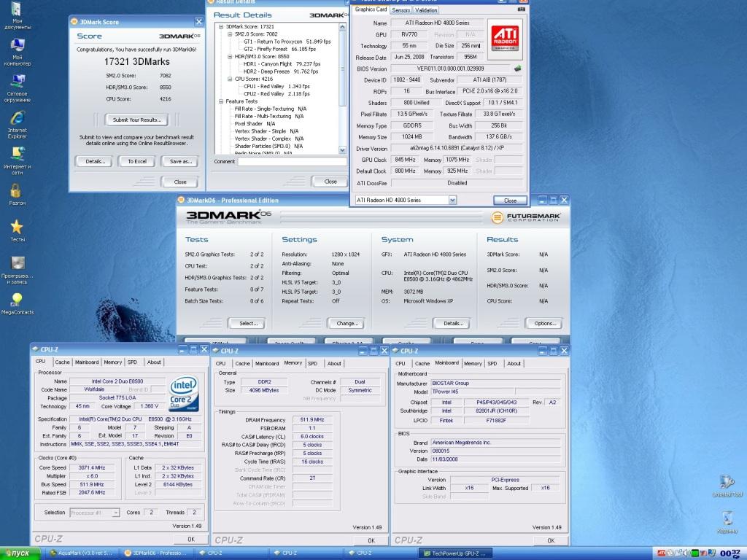Open the Memory tab in the BIOSTAR mainboard window

[473, 364]
